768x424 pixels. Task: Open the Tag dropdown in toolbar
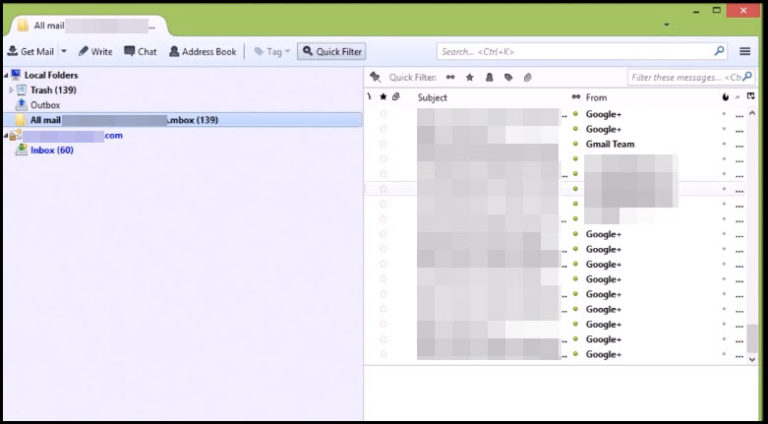(x=272, y=51)
